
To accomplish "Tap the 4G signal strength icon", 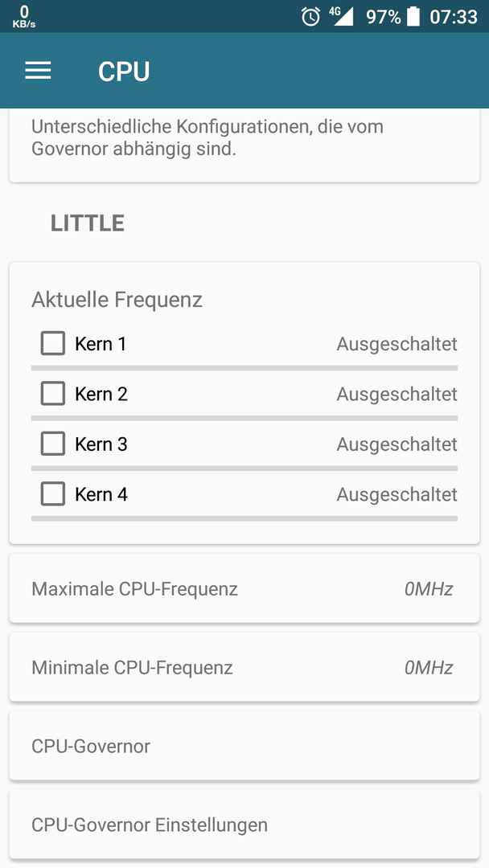I will [342, 16].
